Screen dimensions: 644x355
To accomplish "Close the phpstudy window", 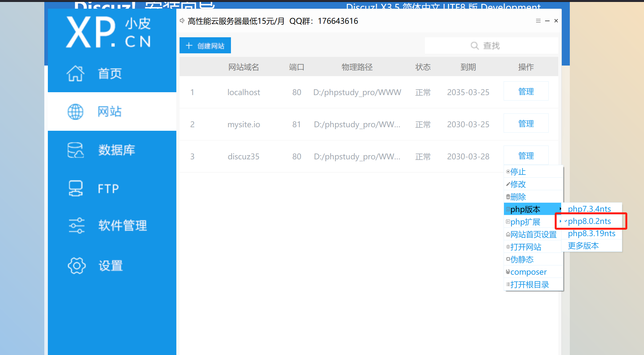I will point(556,21).
